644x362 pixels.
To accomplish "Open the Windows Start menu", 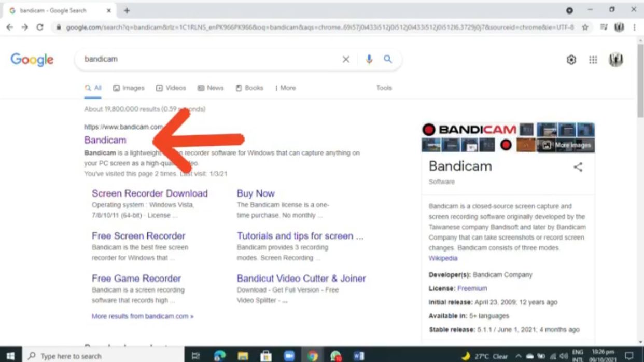I will click(x=10, y=356).
